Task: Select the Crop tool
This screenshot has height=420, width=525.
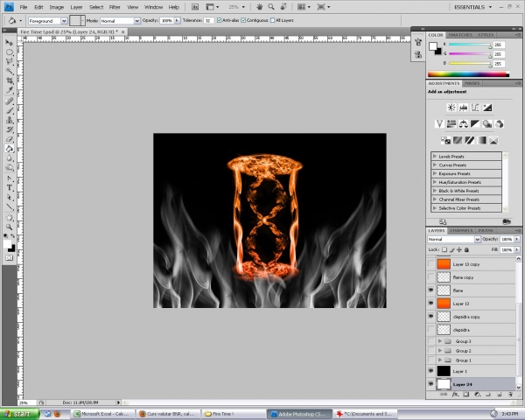Action: coord(9,80)
